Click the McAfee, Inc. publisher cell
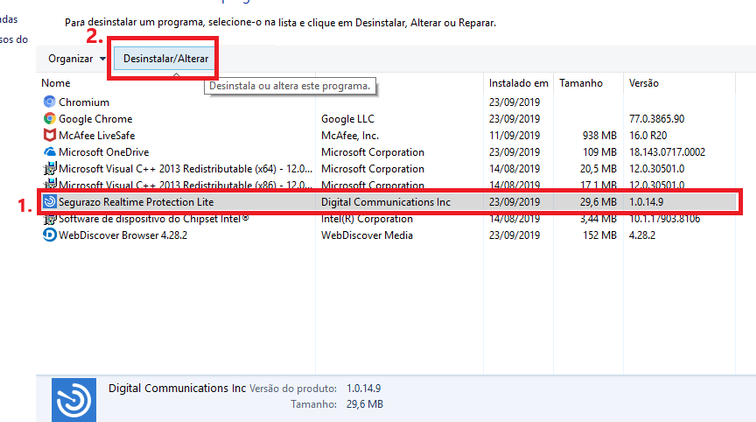This screenshot has width=756, height=422. coord(350,136)
